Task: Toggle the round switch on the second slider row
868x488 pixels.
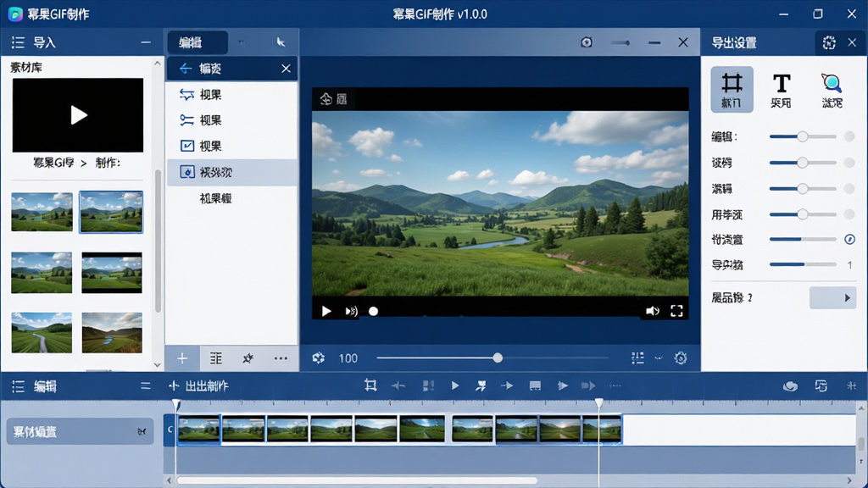Action: [849, 163]
